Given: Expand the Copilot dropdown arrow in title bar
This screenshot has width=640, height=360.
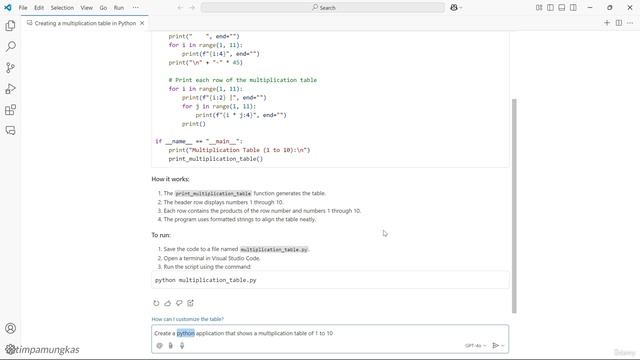Looking at the screenshot, I should [461, 7].
